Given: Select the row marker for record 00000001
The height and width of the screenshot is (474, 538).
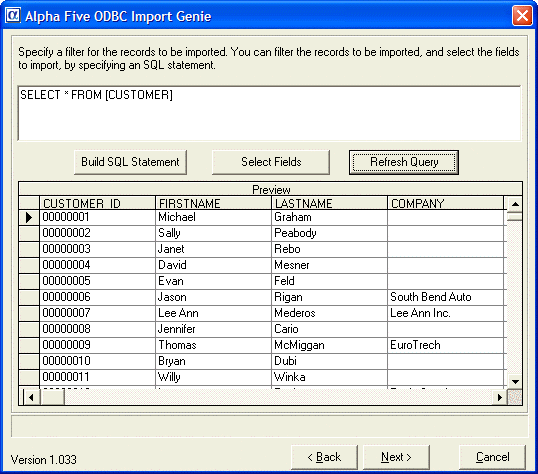Looking at the screenshot, I should [29, 217].
